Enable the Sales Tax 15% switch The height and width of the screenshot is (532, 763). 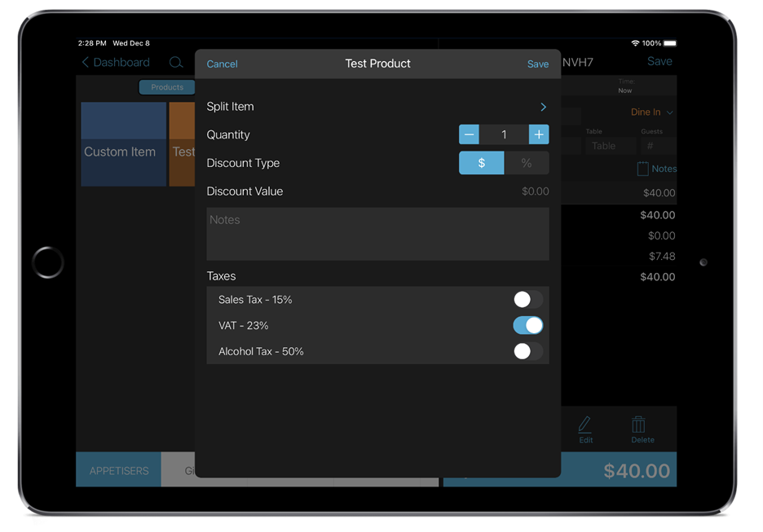527,300
